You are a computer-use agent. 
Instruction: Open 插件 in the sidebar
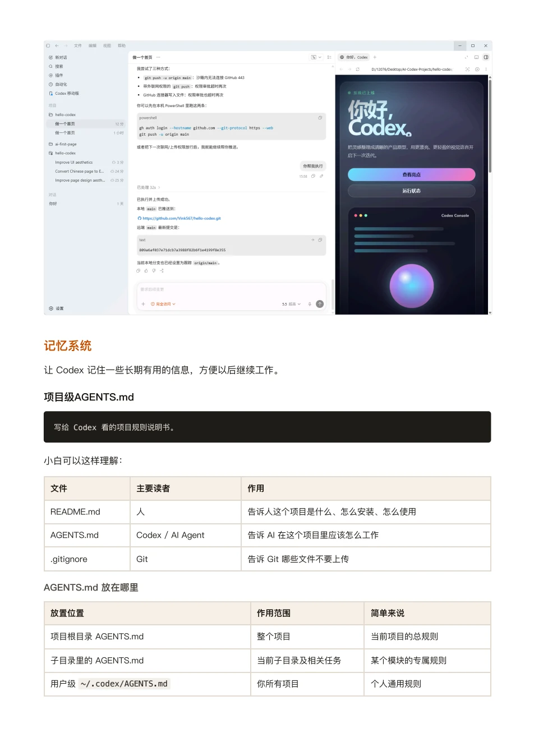coord(56,75)
